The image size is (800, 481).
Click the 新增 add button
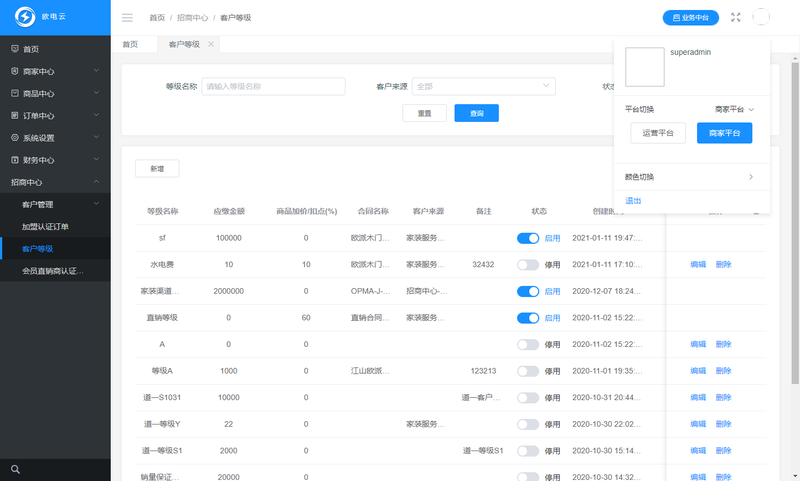157,169
